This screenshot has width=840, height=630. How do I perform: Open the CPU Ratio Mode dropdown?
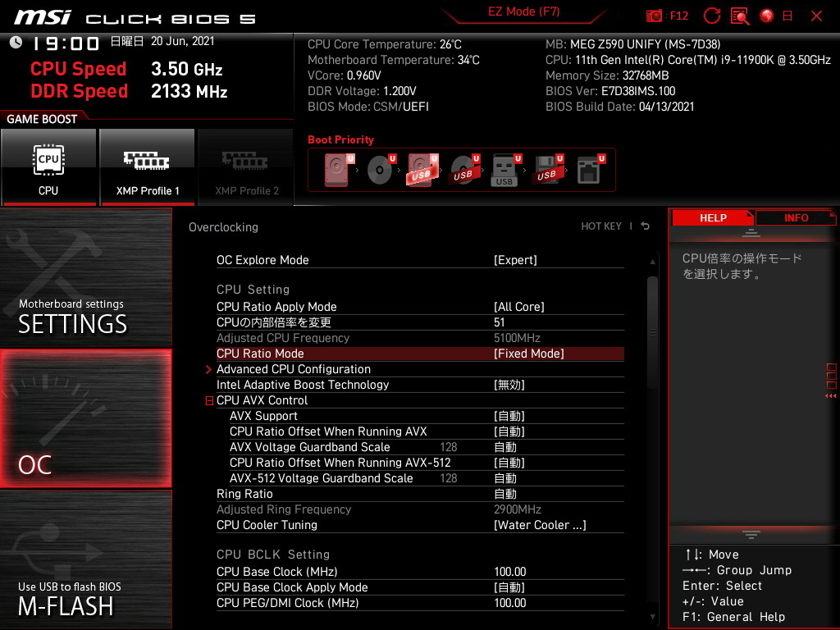[528, 354]
